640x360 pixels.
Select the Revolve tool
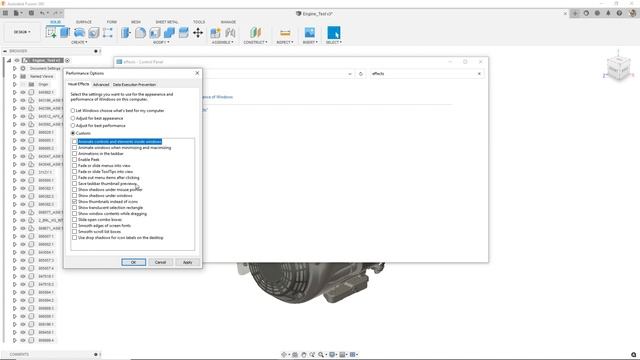point(80,32)
